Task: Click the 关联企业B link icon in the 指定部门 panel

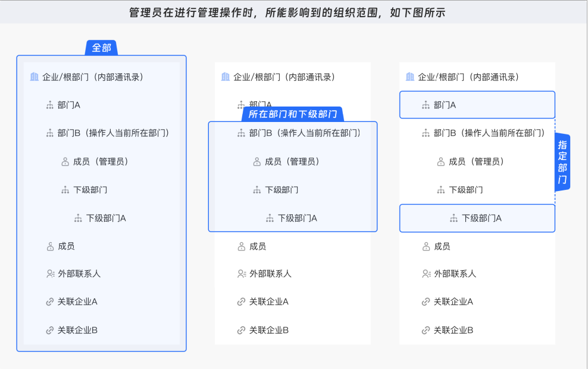Action: pos(426,330)
